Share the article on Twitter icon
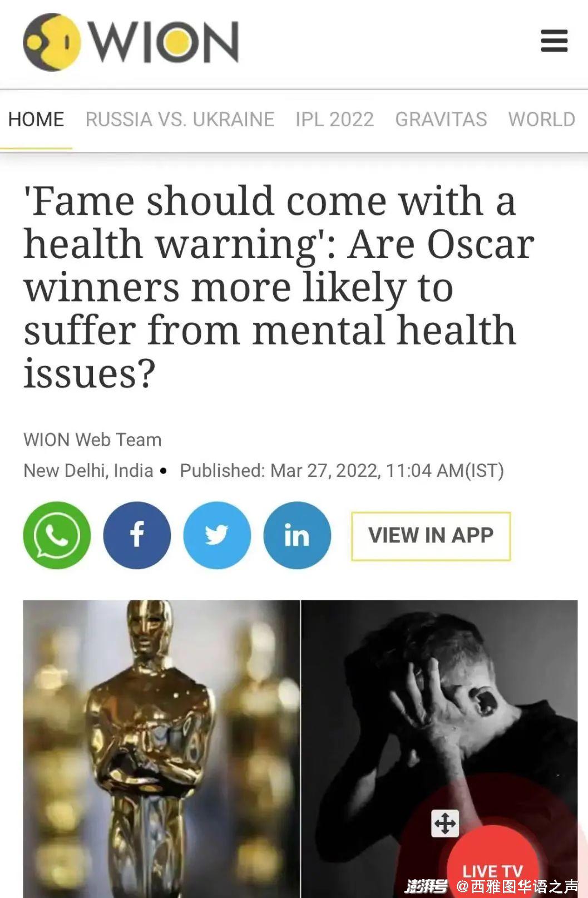 click(x=217, y=535)
